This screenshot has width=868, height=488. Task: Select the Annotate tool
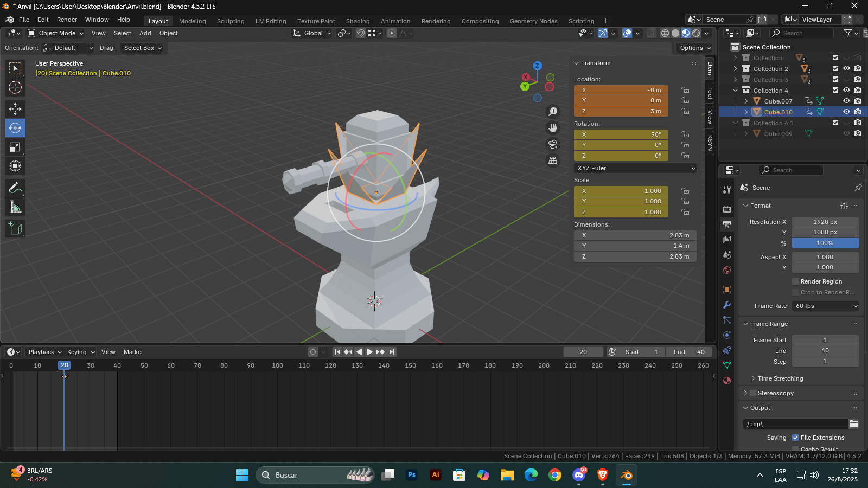click(15, 188)
